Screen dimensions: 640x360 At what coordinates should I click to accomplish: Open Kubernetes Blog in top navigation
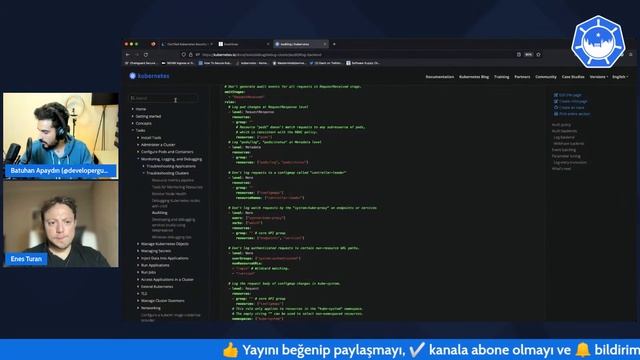point(474,77)
